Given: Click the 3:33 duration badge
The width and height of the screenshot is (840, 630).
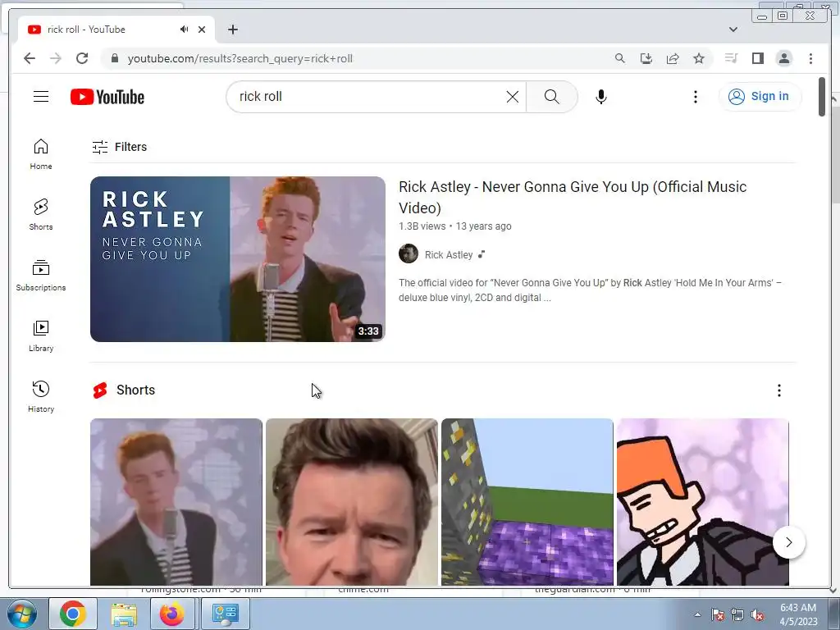Looking at the screenshot, I should [368, 331].
